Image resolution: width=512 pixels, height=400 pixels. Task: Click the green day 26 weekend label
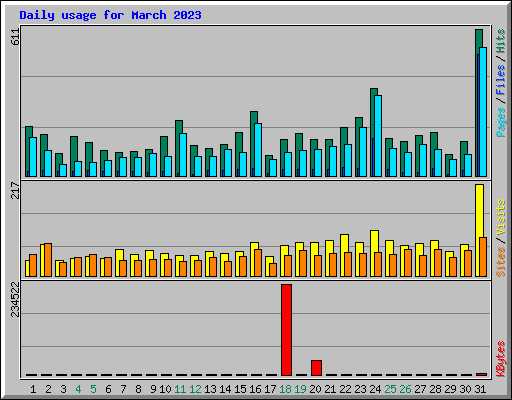[x=405, y=389]
